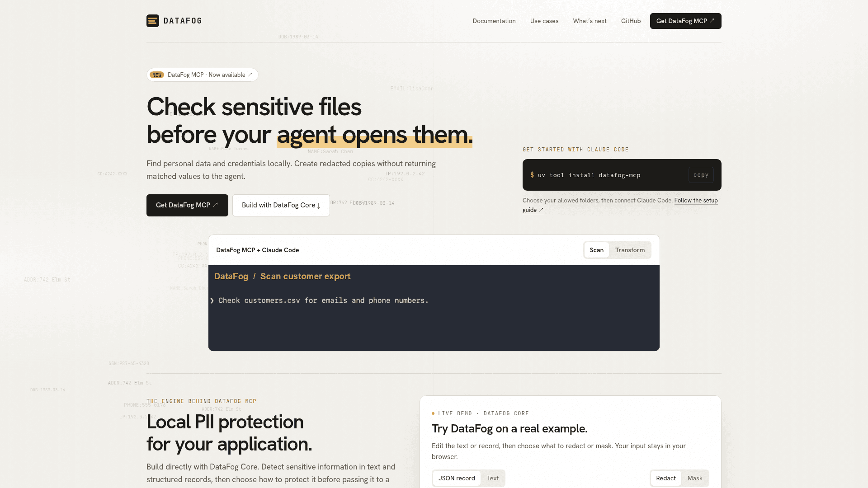Click LIVE DEMO · DATAFOG CORE label

pyautogui.click(x=483, y=413)
